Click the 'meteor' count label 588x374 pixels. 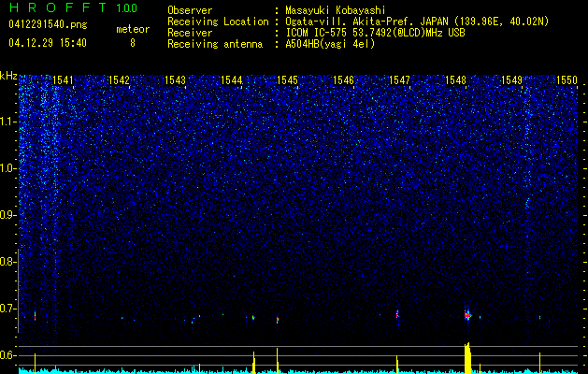point(133,29)
